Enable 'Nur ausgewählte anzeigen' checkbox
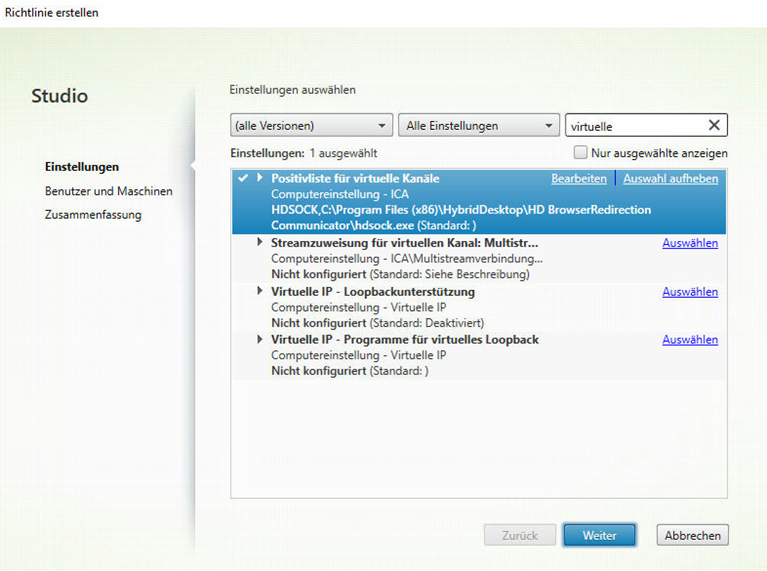 [x=580, y=153]
